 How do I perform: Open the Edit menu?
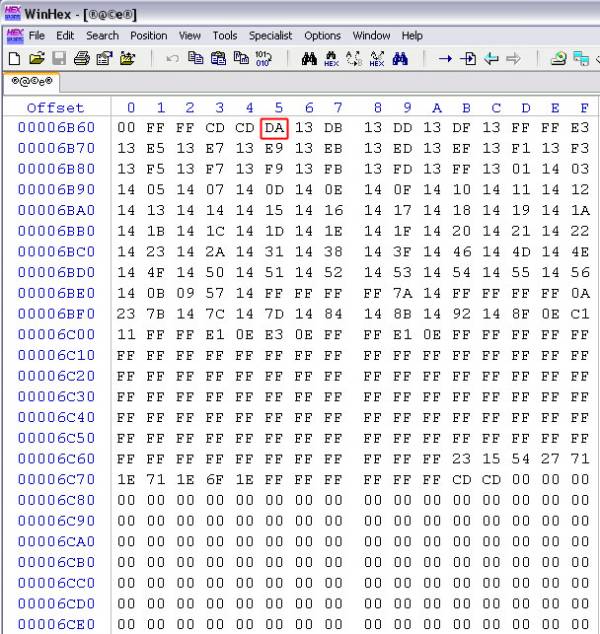click(65, 36)
